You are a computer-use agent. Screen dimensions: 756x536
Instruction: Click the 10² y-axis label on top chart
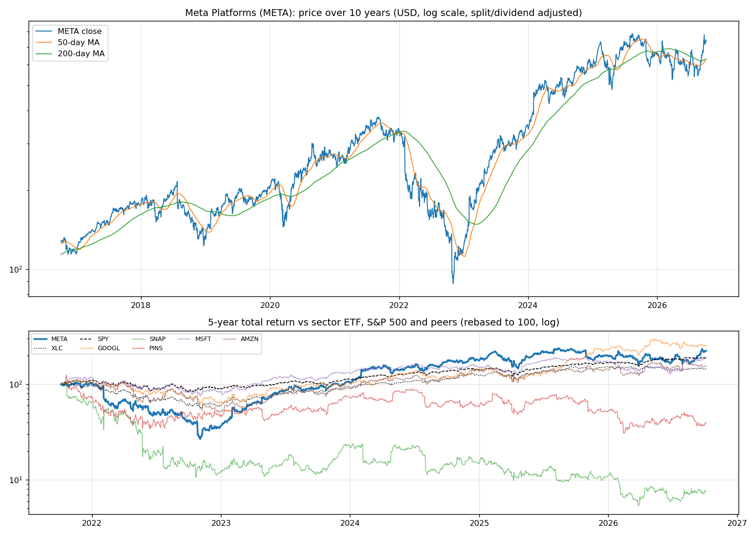17,269
